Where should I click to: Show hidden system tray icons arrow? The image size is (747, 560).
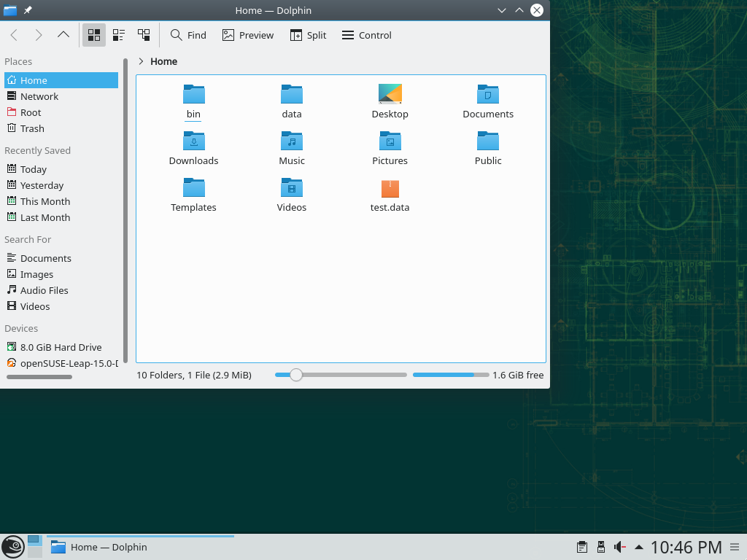(x=639, y=547)
